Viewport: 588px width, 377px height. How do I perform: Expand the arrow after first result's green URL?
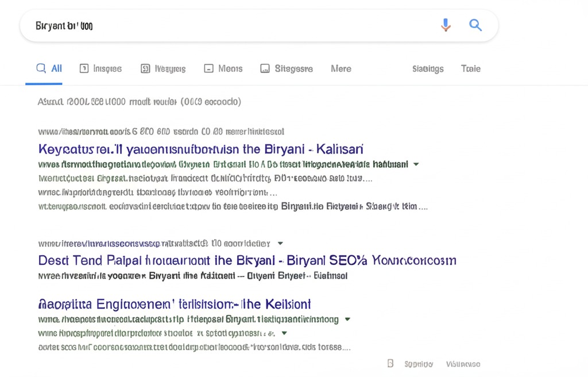click(416, 164)
